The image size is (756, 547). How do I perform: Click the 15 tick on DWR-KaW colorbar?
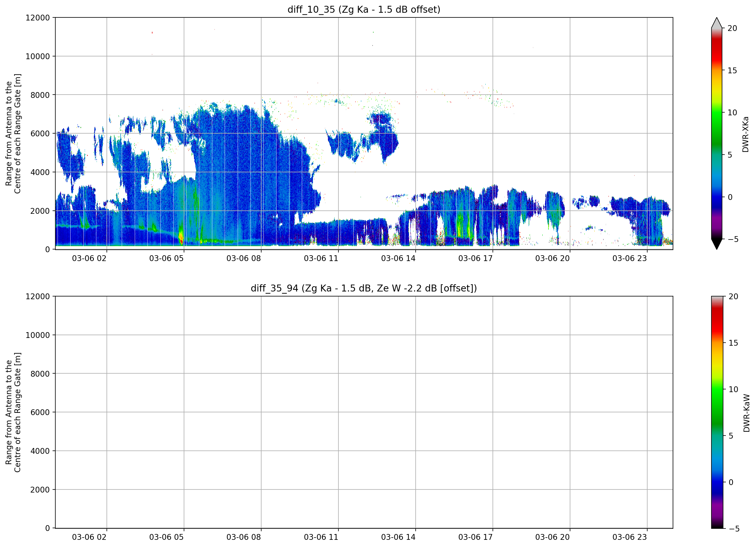point(733,343)
